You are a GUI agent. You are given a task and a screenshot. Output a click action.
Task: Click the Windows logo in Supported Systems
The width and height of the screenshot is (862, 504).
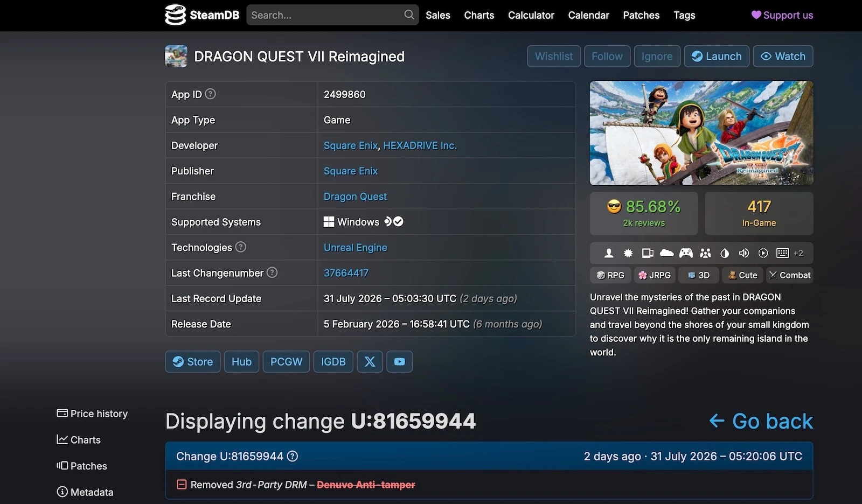point(329,222)
